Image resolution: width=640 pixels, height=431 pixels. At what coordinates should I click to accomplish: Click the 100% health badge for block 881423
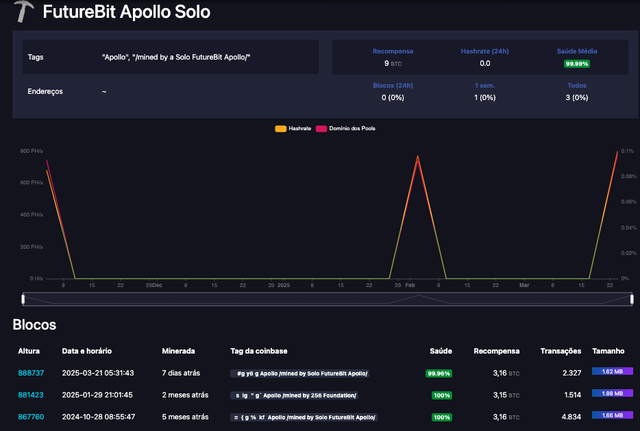(442, 395)
